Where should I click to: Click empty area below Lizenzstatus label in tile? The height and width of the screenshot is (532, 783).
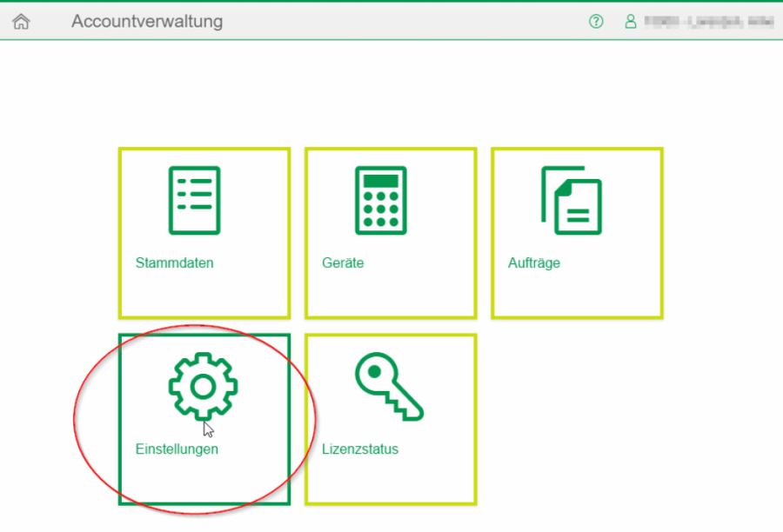tap(390, 478)
